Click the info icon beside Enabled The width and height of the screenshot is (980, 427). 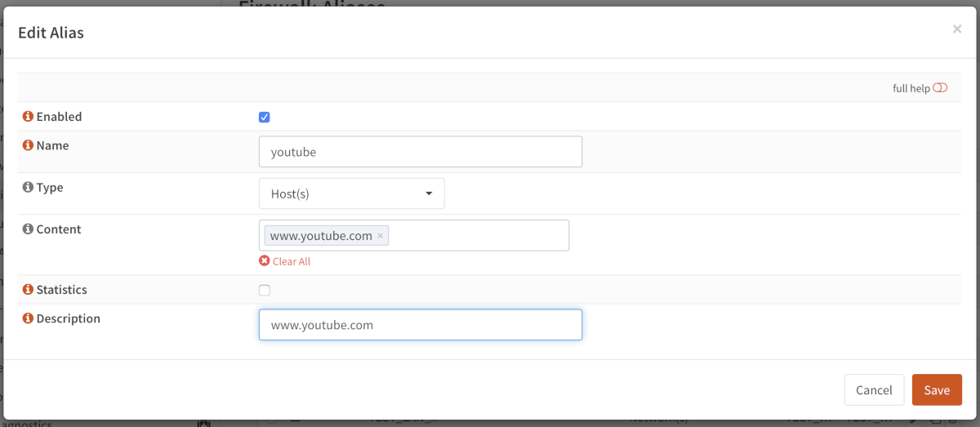pyautogui.click(x=28, y=117)
